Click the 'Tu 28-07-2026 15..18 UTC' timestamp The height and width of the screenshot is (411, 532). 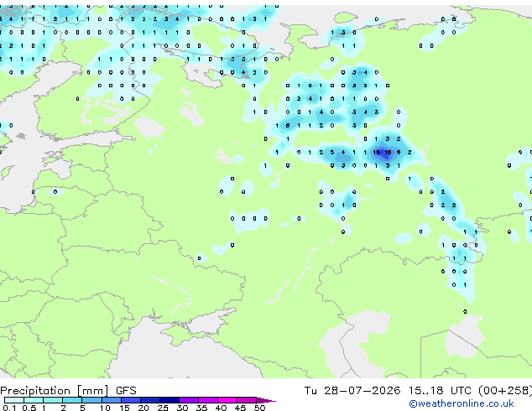pos(388,391)
